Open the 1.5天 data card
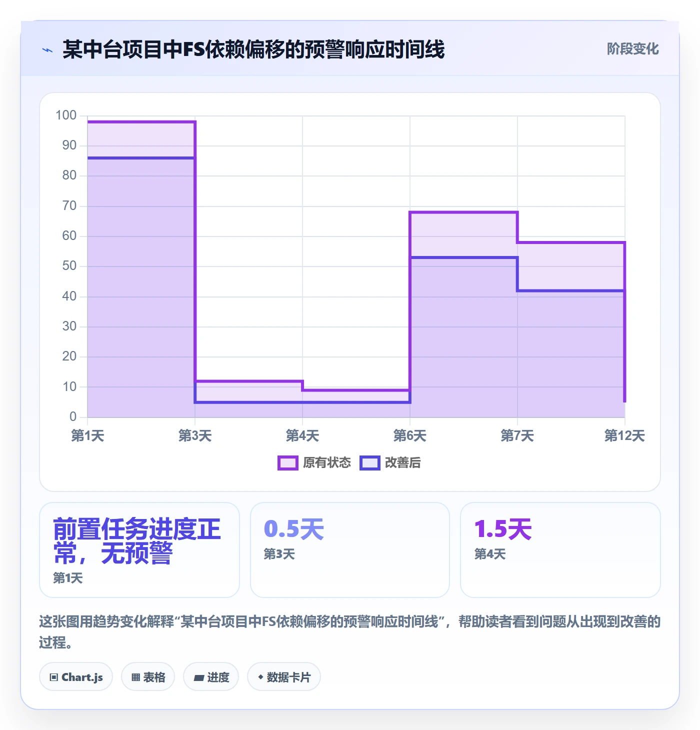 pyautogui.click(x=560, y=550)
